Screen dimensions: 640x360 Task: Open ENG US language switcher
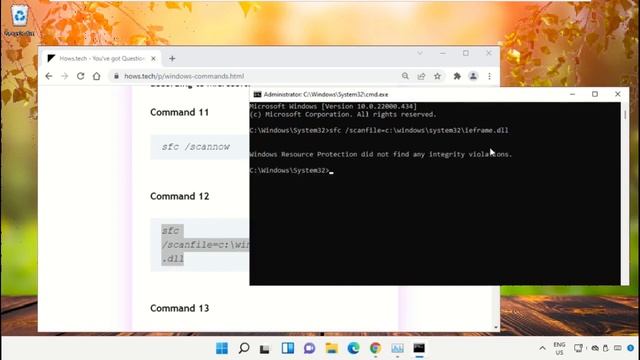click(559, 349)
